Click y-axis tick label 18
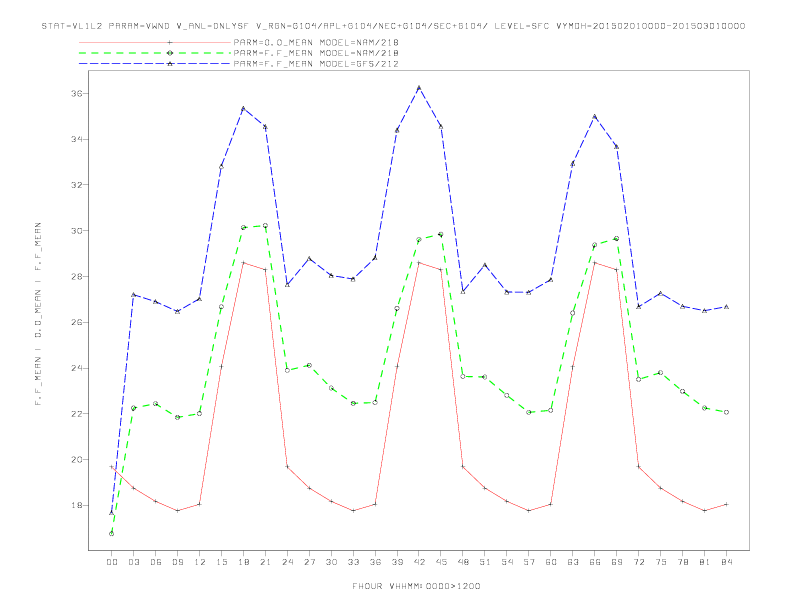792x612 pixels. (x=77, y=505)
